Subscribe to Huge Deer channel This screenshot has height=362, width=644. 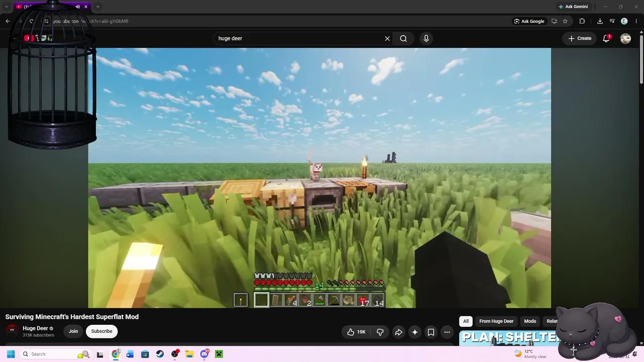102,331
